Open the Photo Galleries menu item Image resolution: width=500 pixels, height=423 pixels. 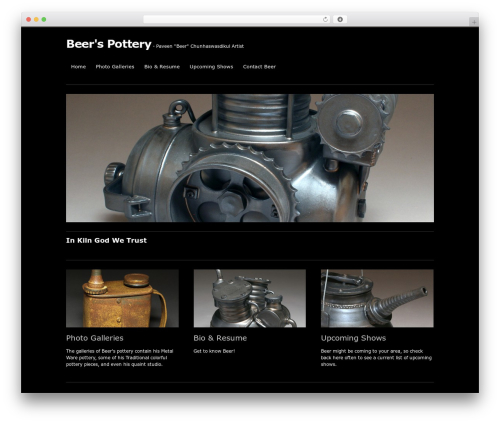coord(115,67)
